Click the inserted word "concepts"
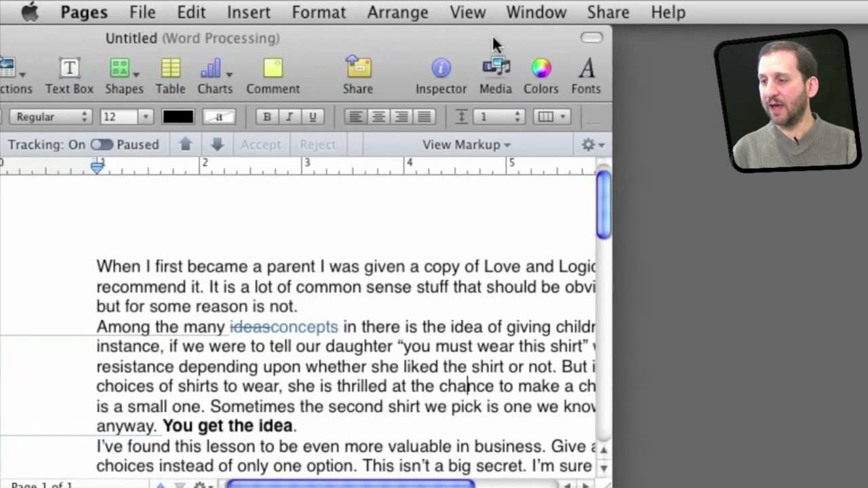This screenshot has width=868, height=488. [x=304, y=327]
